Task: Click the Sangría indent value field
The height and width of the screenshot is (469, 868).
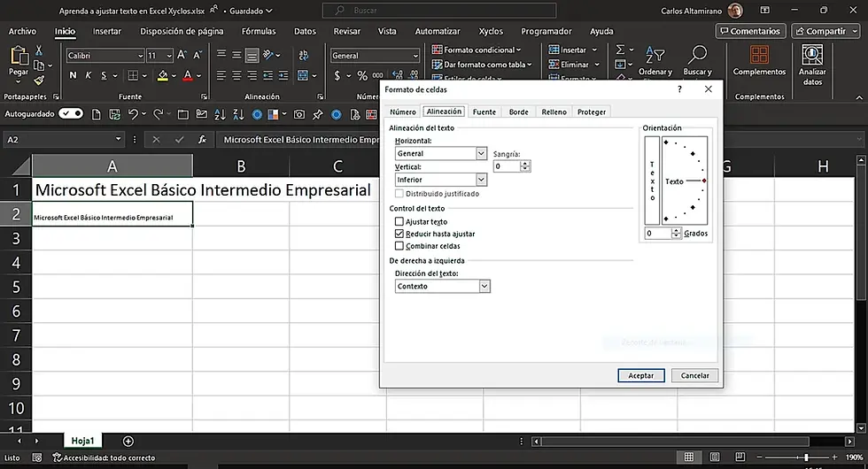Action: pos(507,166)
